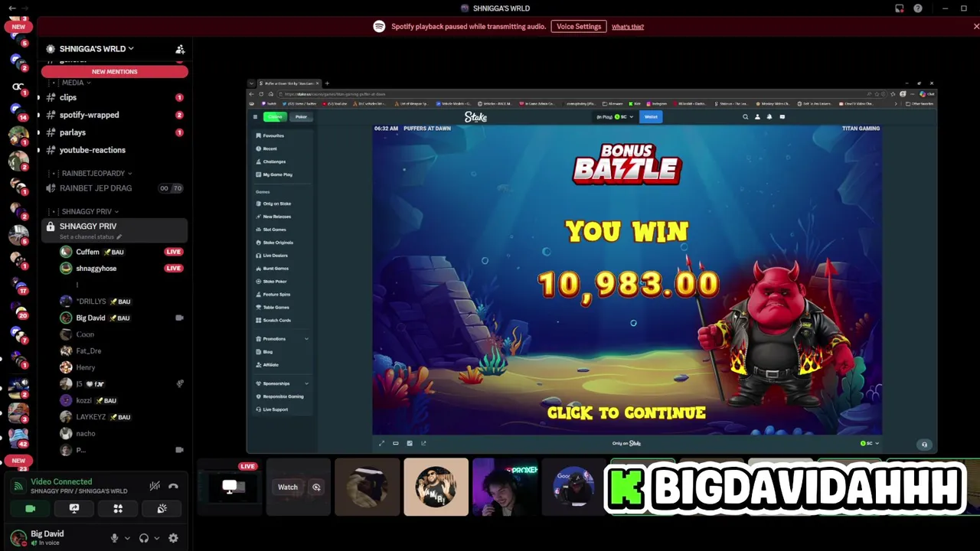Toggle game fullscreen icon below the game
This screenshot has width=980, height=551.
pos(381,443)
